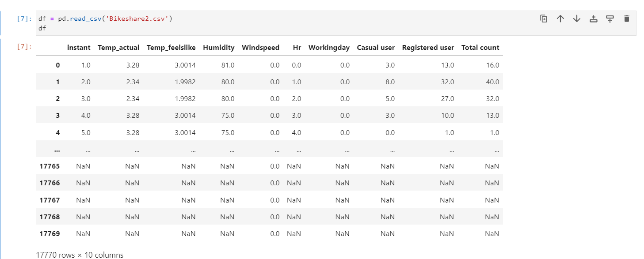This screenshot has height=259, width=644.
Task: Insert a new cell below the current one
Action: (610, 19)
